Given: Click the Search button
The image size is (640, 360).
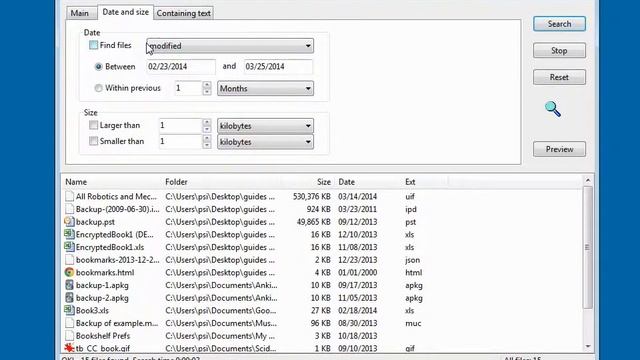Looking at the screenshot, I should [559, 24].
